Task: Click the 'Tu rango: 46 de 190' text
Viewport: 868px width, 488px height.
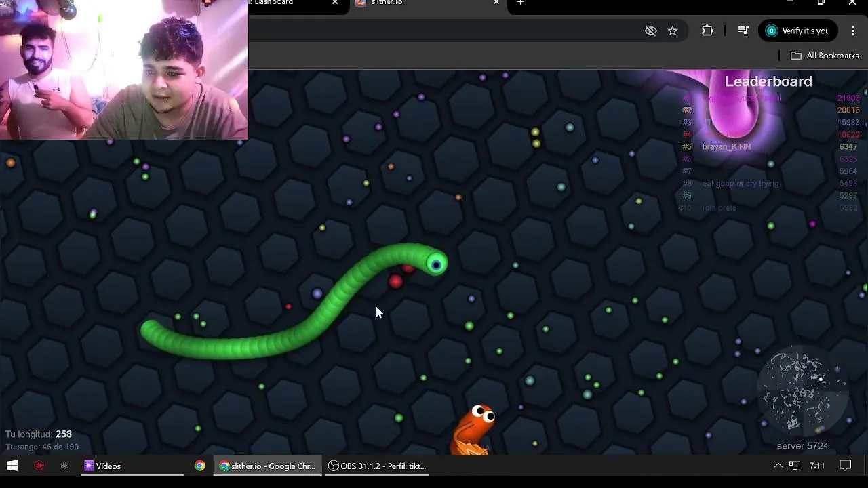Action: pos(42,447)
